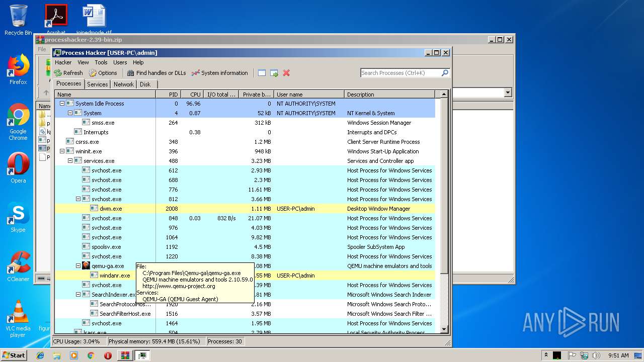Select the dwm.exe process
Image resolution: width=644 pixels, height=362 pixels.
[245, 209]
